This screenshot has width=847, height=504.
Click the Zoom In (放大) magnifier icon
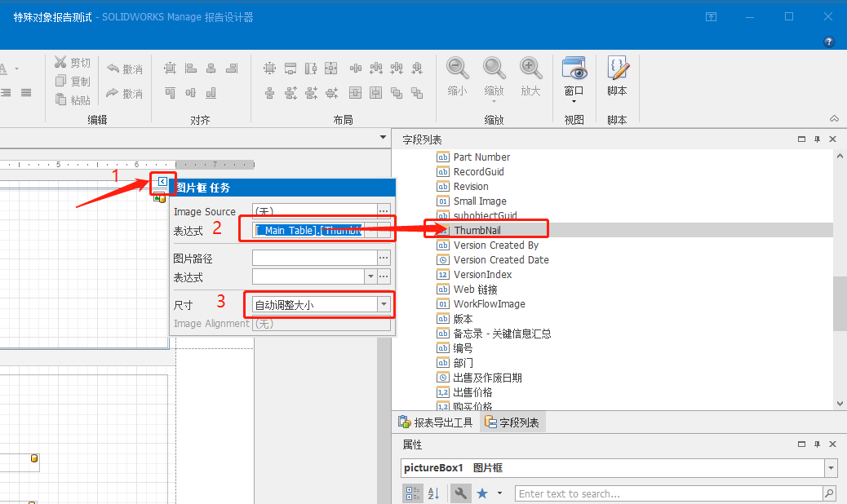pyautogui.click(x=530, y=69)
